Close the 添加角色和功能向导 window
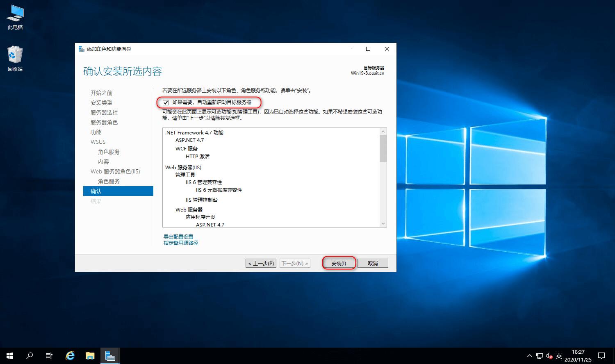Viewport: 615px width, 364px height. point(387,49)
